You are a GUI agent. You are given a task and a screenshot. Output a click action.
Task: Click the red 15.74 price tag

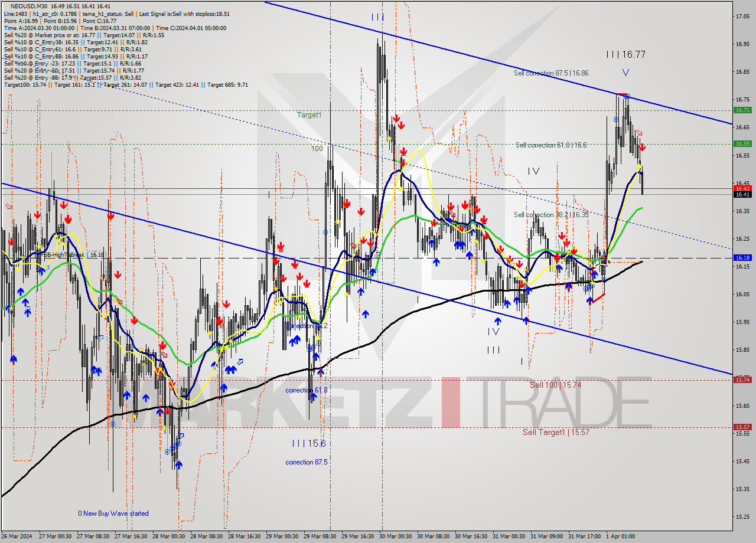(x=742, y=380)
